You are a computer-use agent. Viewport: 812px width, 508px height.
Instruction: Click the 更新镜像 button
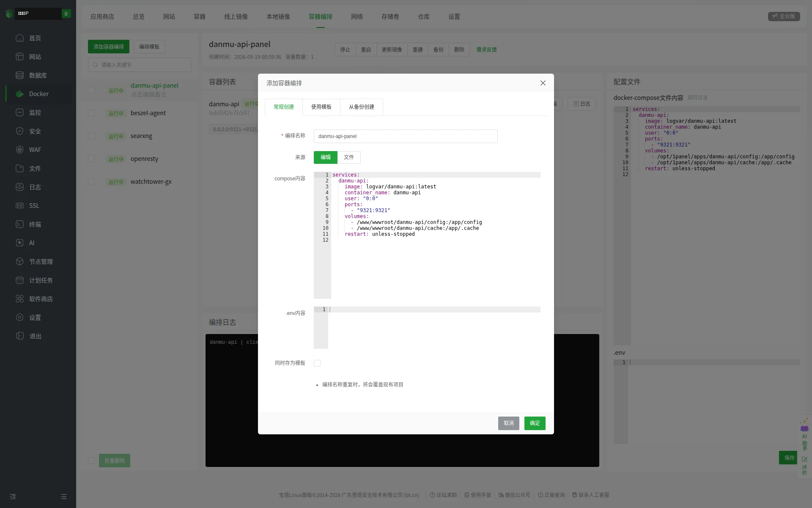pyautogui.click(x=392, y=50)
